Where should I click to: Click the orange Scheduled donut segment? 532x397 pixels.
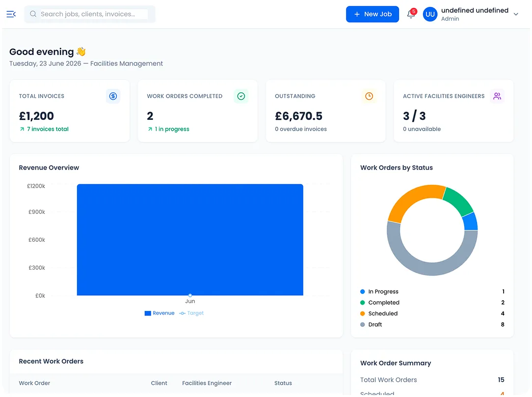click(412, 197)
